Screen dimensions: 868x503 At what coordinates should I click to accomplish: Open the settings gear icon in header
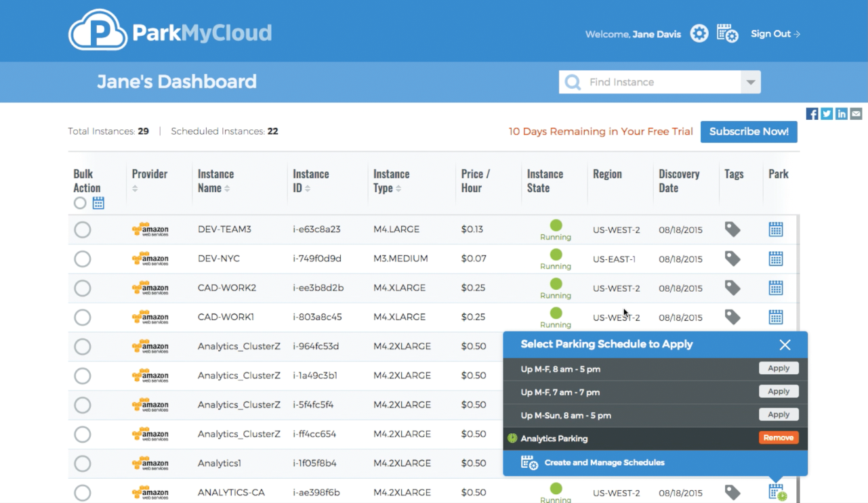[699, 34]
